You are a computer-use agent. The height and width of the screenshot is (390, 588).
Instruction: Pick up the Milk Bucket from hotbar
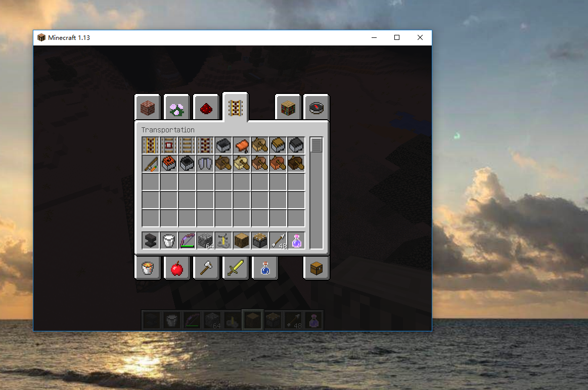pos(169,240)
